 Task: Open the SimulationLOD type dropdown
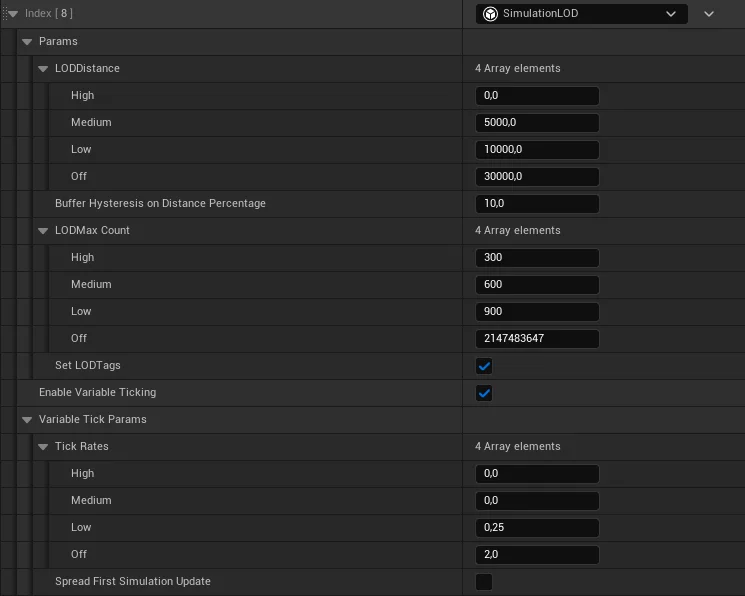click(581, 14)
